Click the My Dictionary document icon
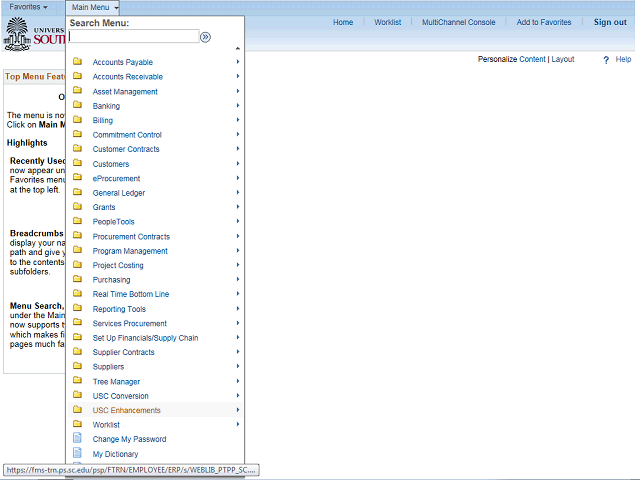 [77, 453]
